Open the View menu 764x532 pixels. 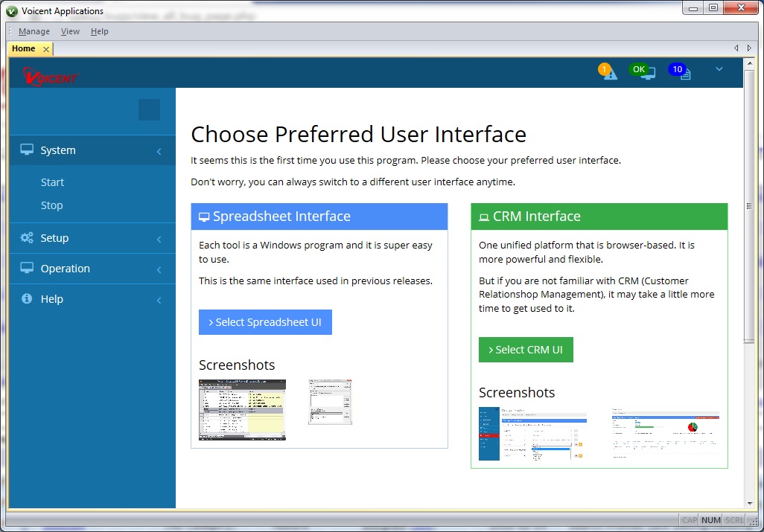tap(70, 31)
